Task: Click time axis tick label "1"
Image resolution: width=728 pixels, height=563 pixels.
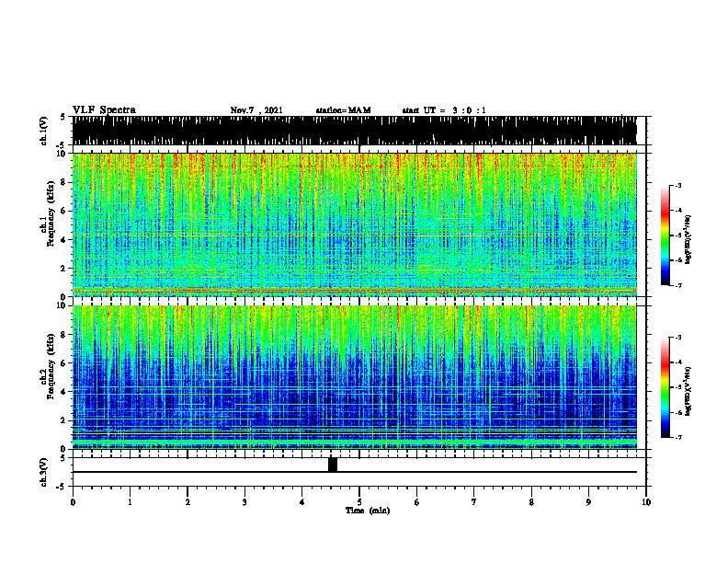Action: [130, 502]
